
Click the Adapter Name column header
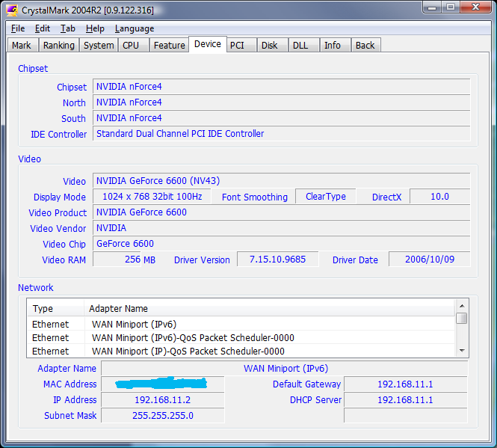(269, 308)
